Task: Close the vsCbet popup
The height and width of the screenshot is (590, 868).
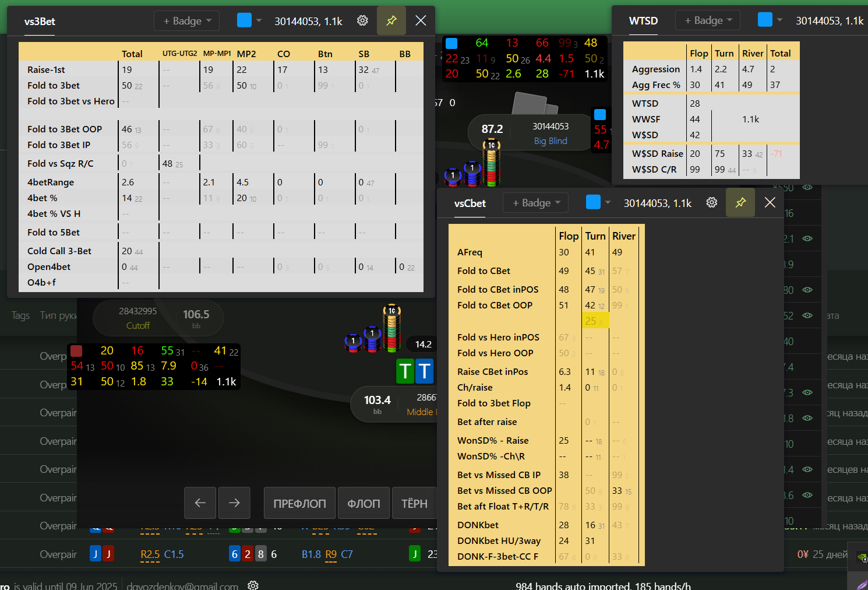Action: click(770, 202)
